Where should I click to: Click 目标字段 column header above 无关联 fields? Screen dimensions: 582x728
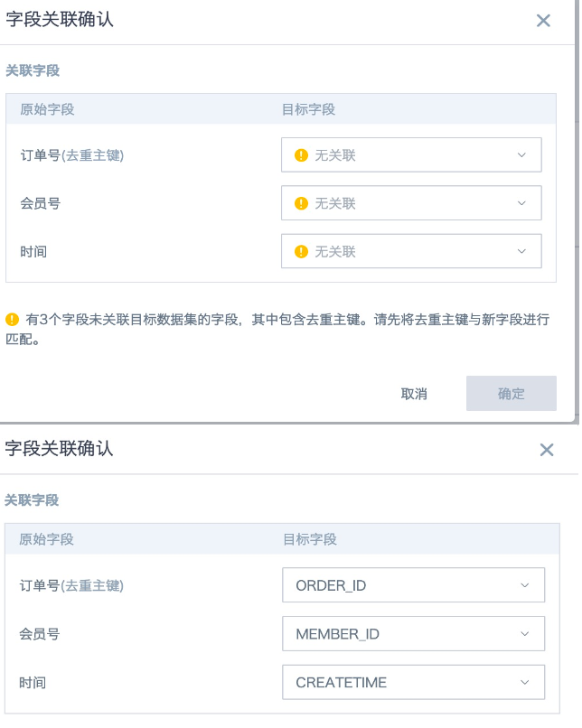tap(308, 109)
